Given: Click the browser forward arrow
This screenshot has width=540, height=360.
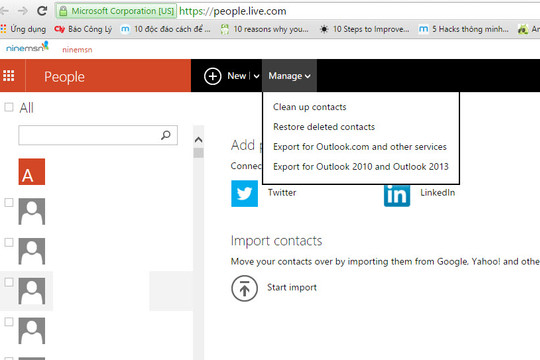Looking at the screenshot, I should tap(23, 11).
